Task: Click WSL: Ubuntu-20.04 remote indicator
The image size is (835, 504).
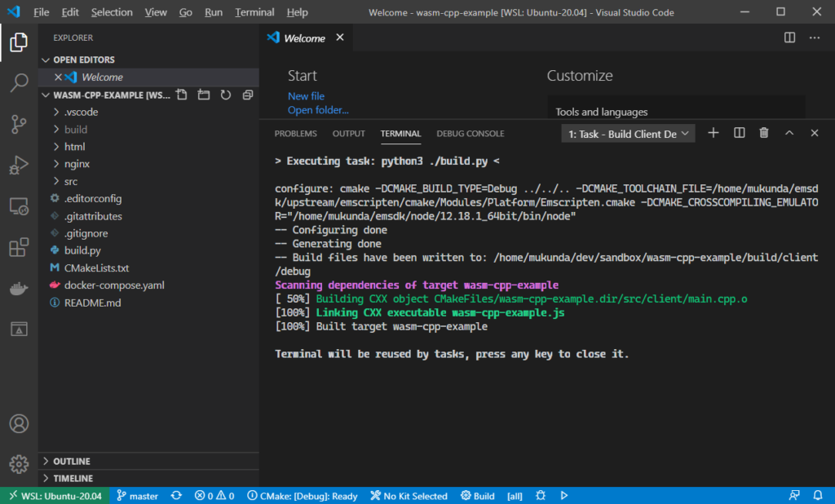Action: tap(55, 496)
